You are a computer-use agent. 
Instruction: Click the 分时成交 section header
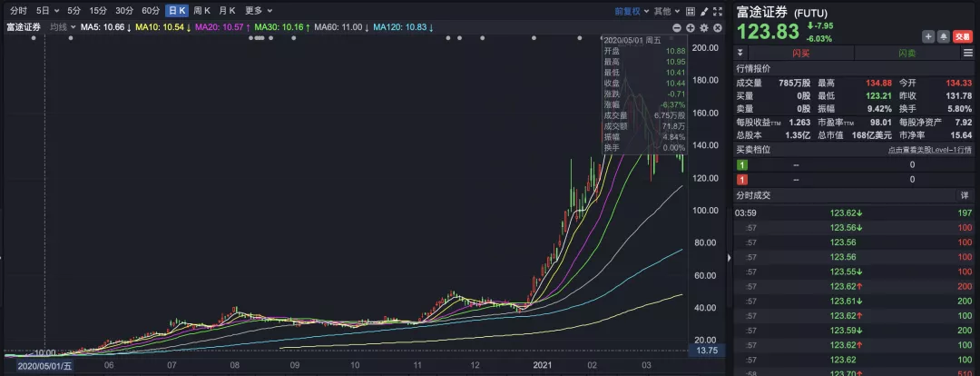click(x=753, y=196)
